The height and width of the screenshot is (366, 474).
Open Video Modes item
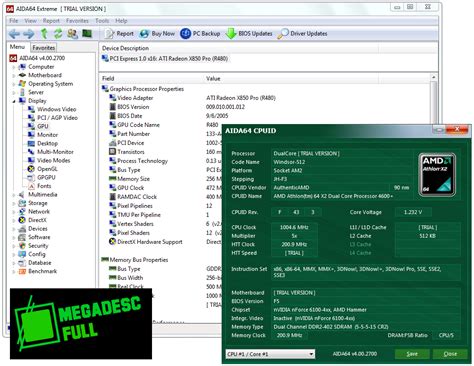49,160
